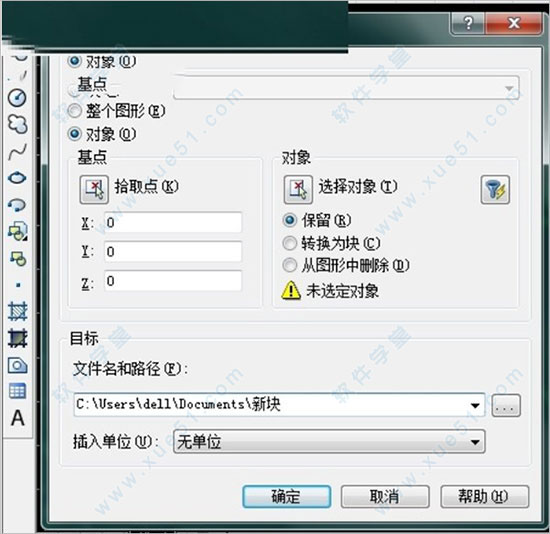Click the X coordinate input field
The image size is (550, 534).
[x=173, y=222]
